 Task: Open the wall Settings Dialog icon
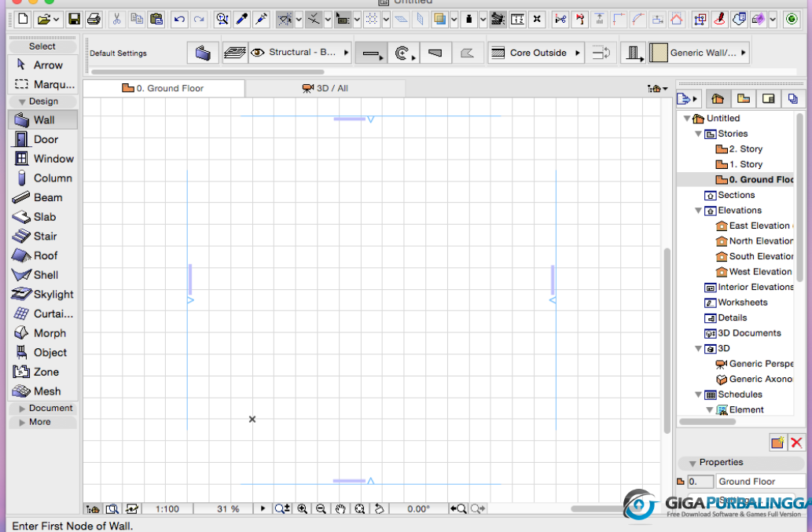coord(203,53)
